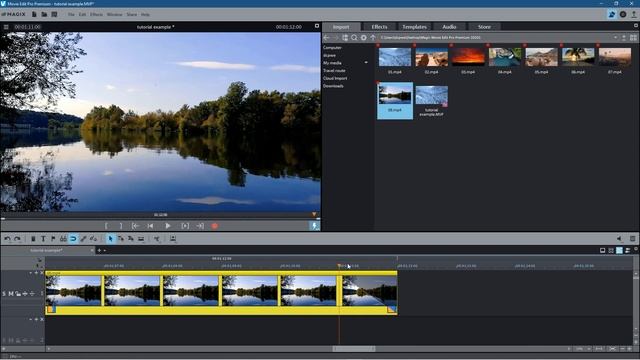
Task: Select Travel route in sidebar
Action: [334, 71]
